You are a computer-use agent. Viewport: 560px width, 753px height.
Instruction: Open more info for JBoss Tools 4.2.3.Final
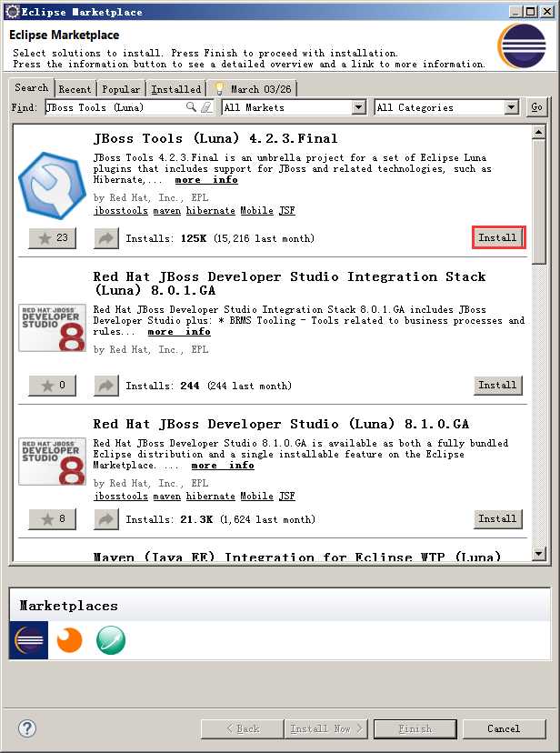(x=206, y=179)
